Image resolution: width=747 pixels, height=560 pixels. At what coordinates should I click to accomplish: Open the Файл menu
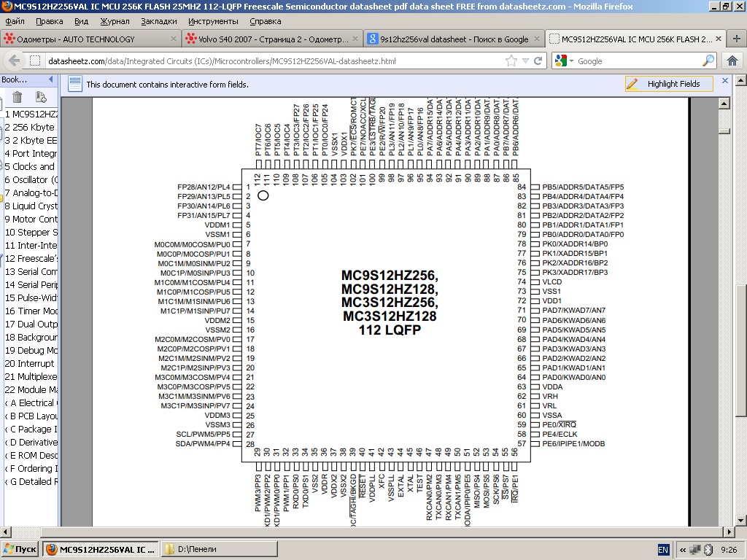pyautogui.click(x=15, y=21)
